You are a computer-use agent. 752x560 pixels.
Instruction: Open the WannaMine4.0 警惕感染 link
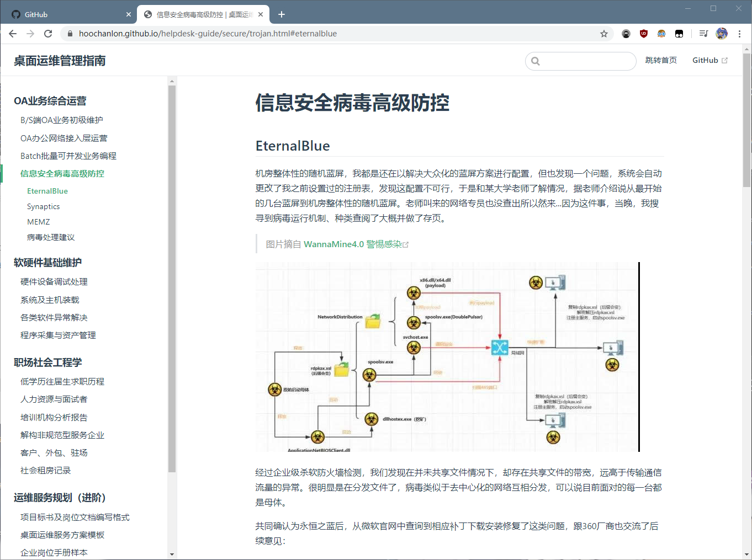[356, 244]
